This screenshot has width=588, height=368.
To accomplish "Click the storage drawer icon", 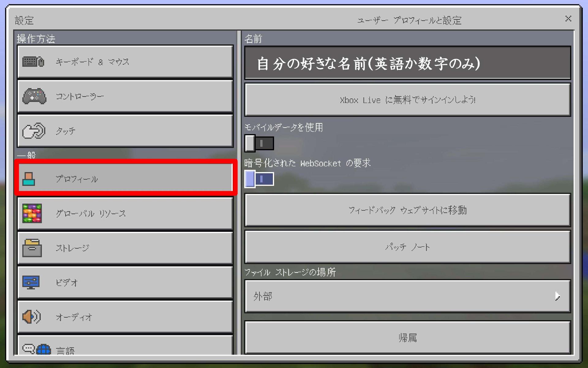I will (32, 248).
